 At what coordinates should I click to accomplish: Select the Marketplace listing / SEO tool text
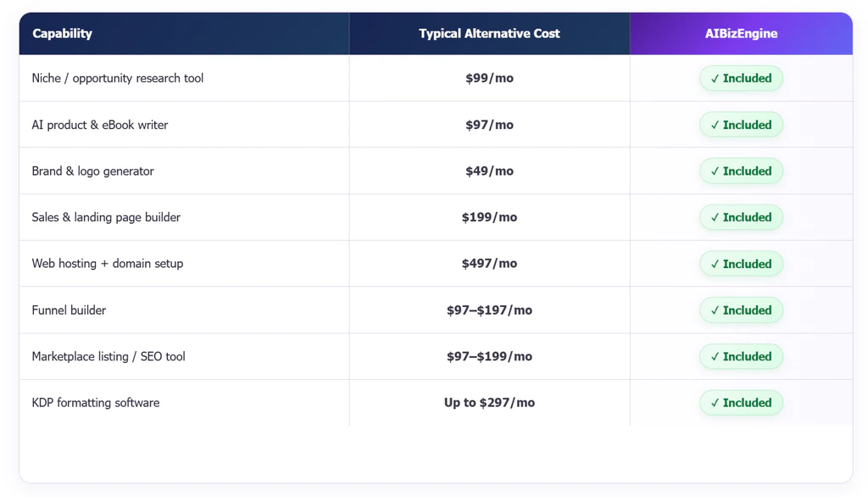click(108, 356)
